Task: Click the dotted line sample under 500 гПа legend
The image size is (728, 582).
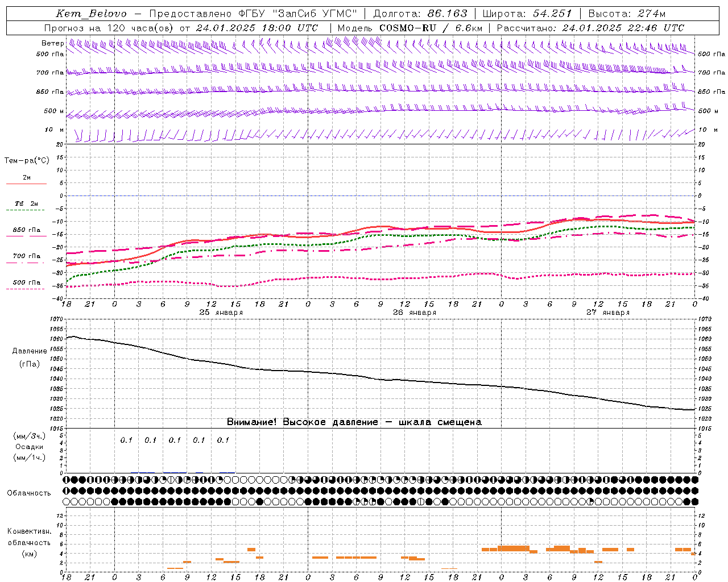Action: point(26,289)
